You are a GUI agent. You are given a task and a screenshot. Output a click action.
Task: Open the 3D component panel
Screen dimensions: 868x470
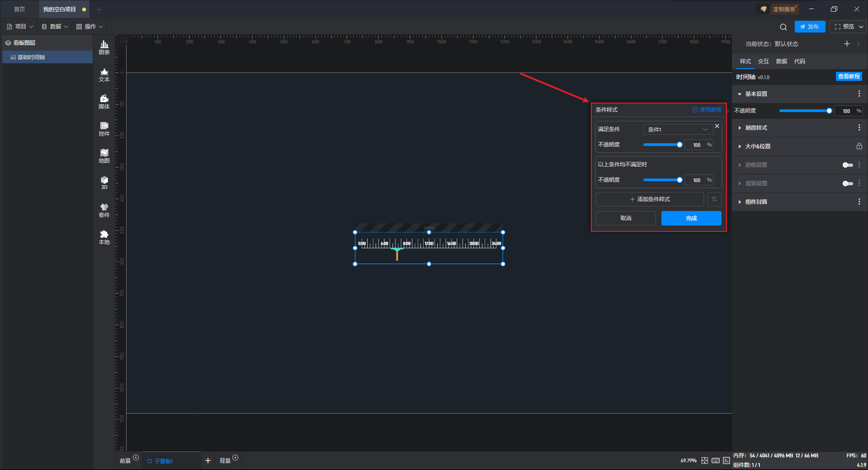tap(104, 183)
